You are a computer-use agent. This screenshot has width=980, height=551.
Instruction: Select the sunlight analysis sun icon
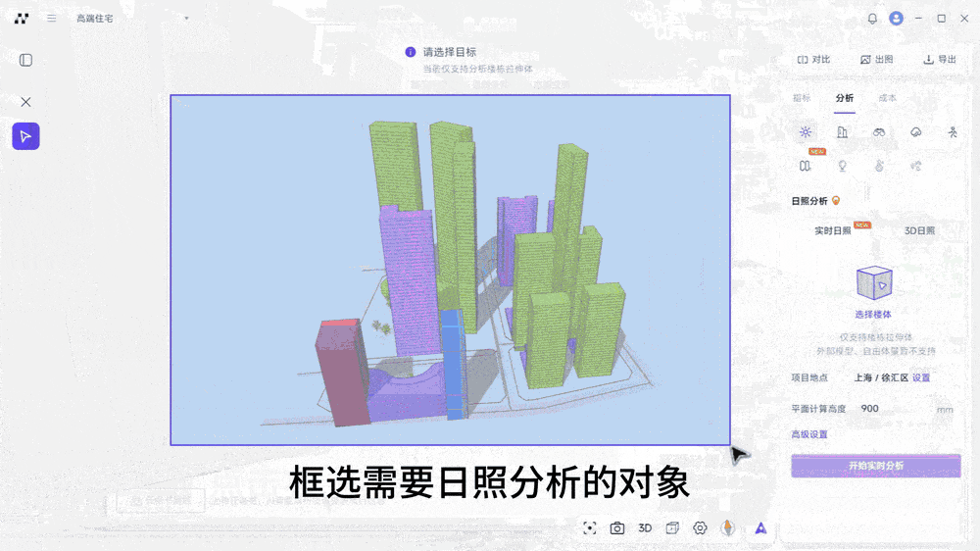(x=806, y=132)
